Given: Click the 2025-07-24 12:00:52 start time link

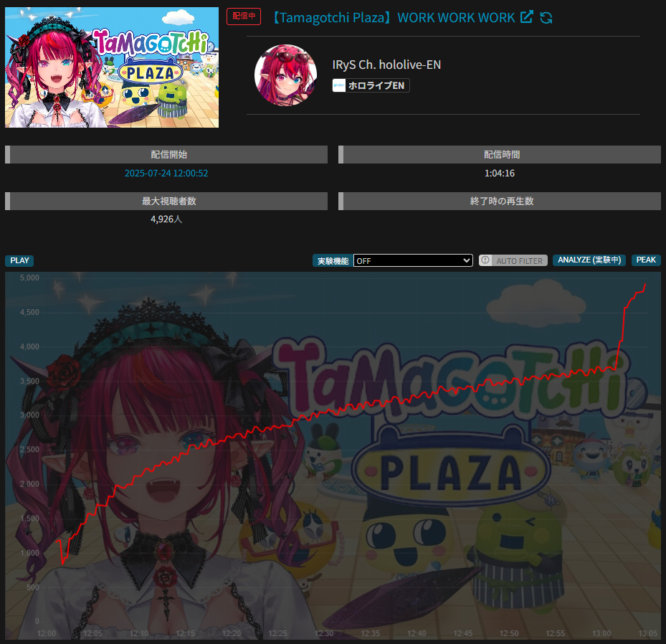Looking at the screenshot, I should (166, 174).
